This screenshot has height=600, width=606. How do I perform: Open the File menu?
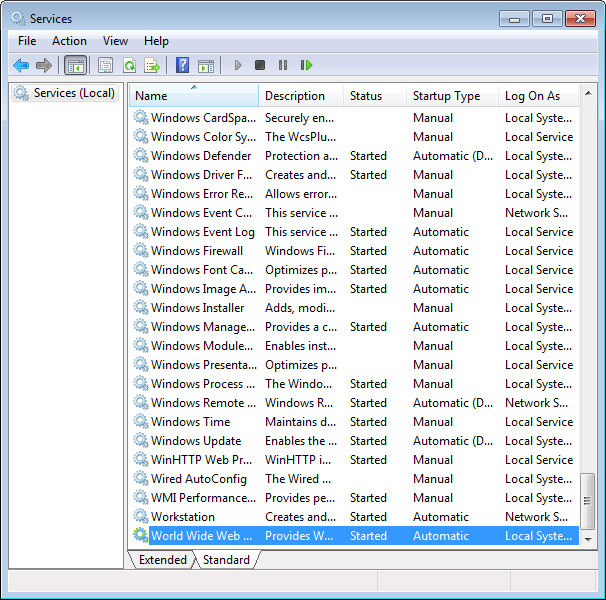pos(27,41)
